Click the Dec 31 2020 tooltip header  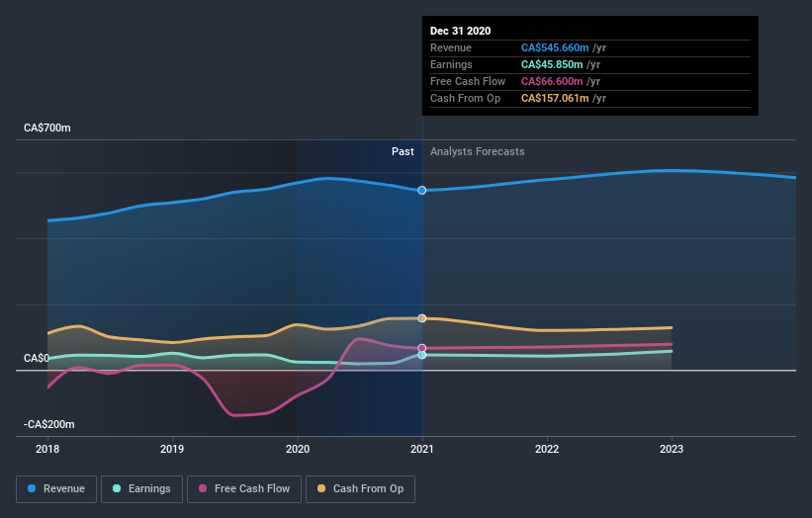tap(460, 31)
